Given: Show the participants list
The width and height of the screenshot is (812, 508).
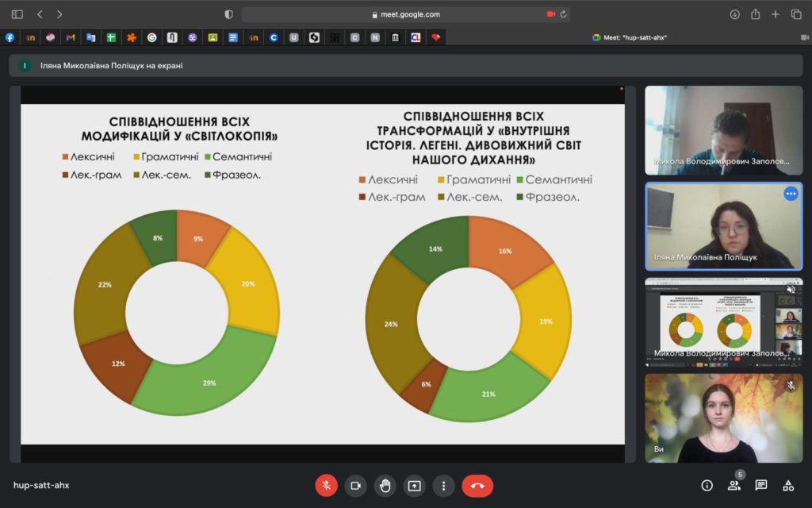Looking at the screenshot, I should tap(733, 486).
